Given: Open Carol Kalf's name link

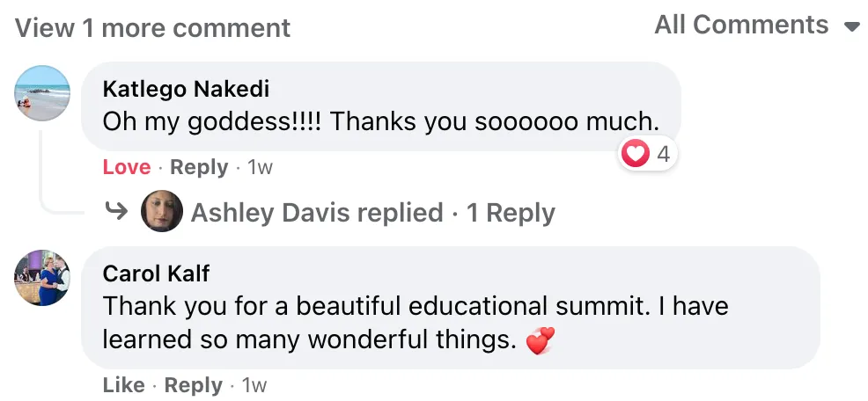Looking at the screenshot, I should click(156, 273).
